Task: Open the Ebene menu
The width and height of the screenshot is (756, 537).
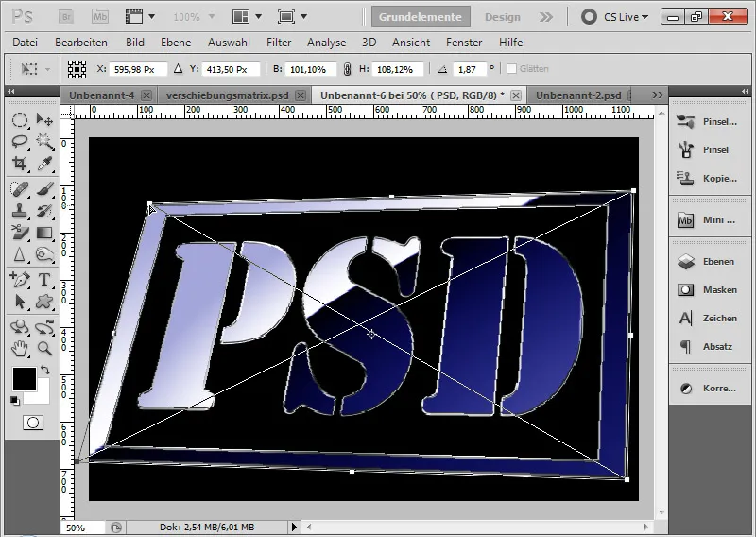Action: tap(176, 43)
